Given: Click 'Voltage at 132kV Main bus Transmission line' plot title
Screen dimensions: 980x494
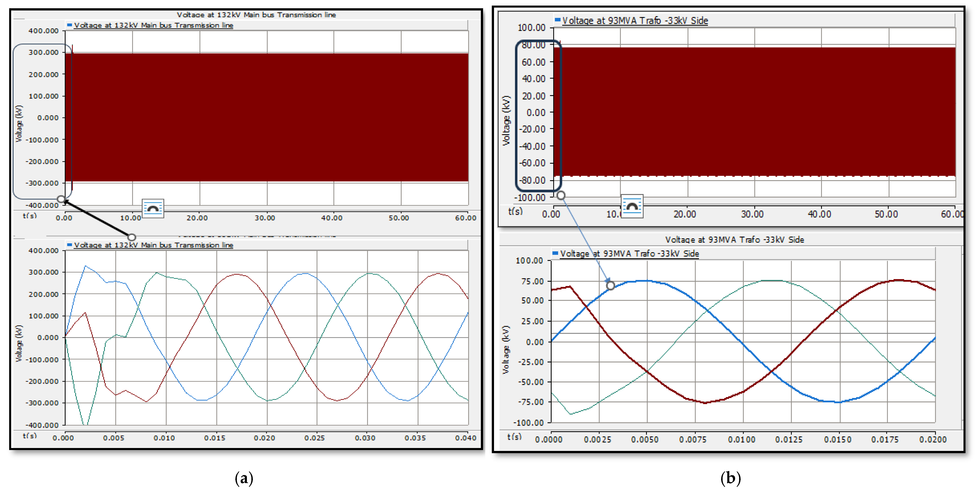Looking at the screenshot, I should (x=256, y=15).
